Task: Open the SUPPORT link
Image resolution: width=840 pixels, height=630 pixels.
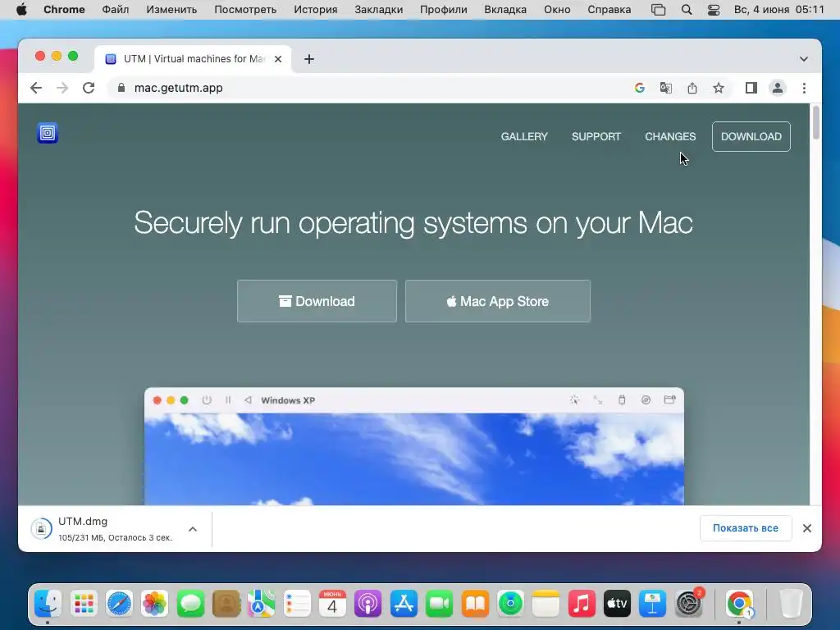Action: point(596,137)
